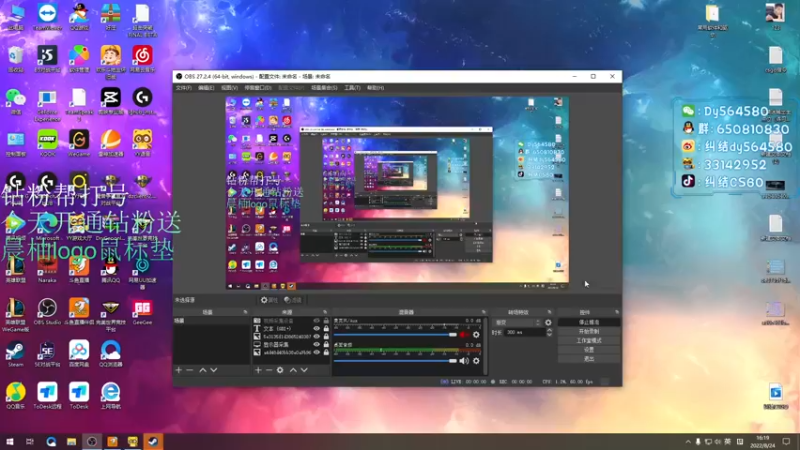The height and width of the screenshot is (450, 800).
Task: Select 显示器采集 source row
Action: (292, 344)
